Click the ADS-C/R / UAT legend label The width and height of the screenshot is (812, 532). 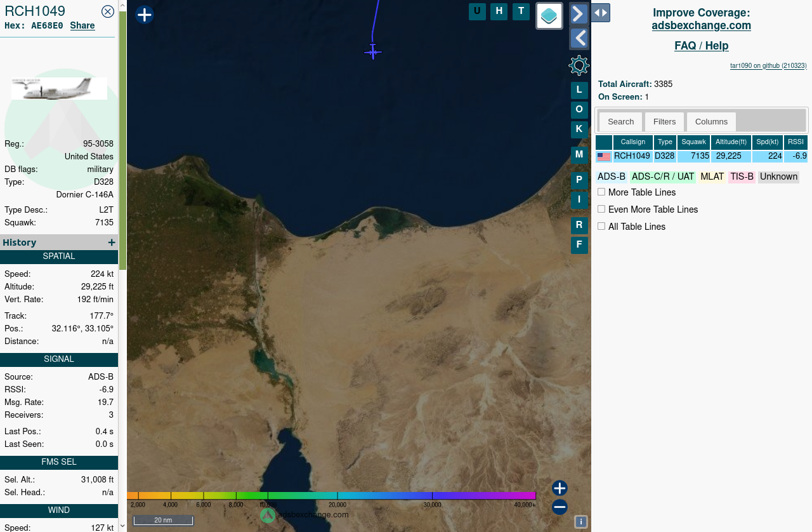click(663, 177)
